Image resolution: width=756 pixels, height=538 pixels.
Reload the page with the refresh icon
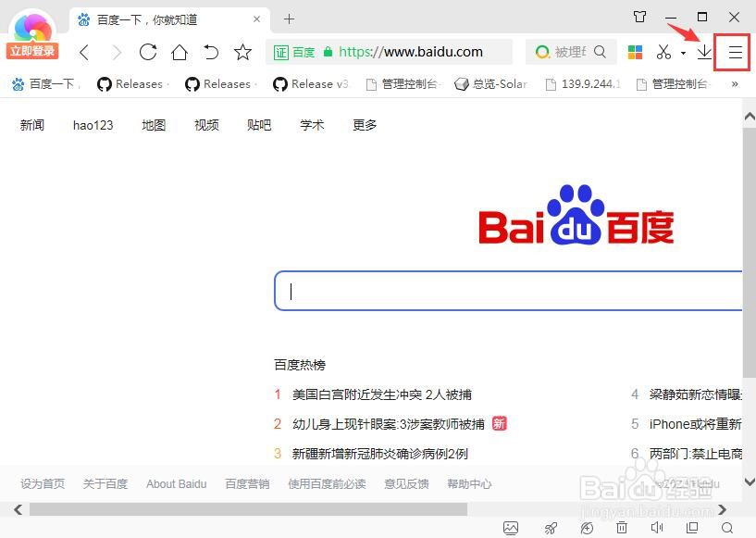click(x=148, y=52)
